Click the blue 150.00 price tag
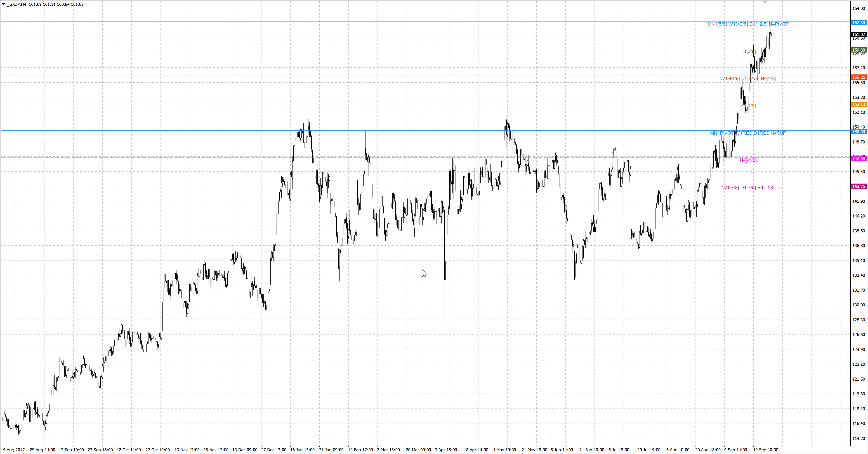 858,132
